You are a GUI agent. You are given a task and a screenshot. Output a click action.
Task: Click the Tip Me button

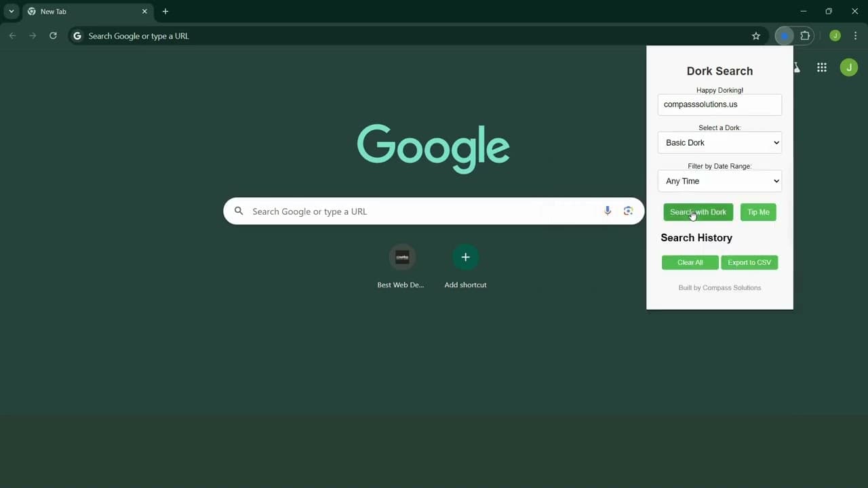[x=758, y=212]
